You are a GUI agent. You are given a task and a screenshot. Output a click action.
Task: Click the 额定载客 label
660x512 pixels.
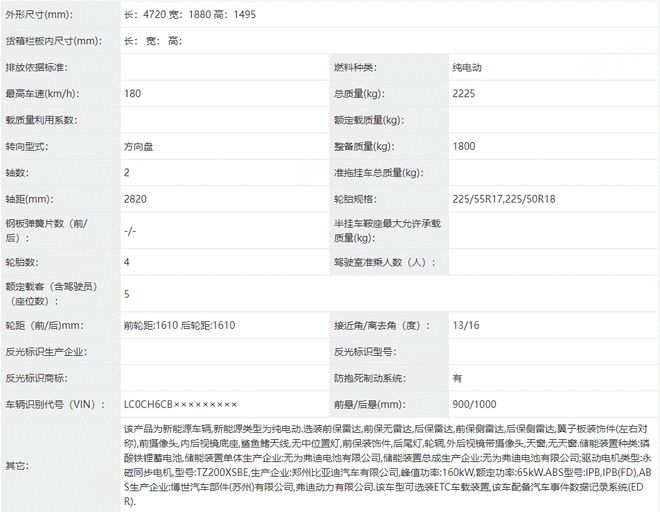pyautogui.click(x=51, y=294)
